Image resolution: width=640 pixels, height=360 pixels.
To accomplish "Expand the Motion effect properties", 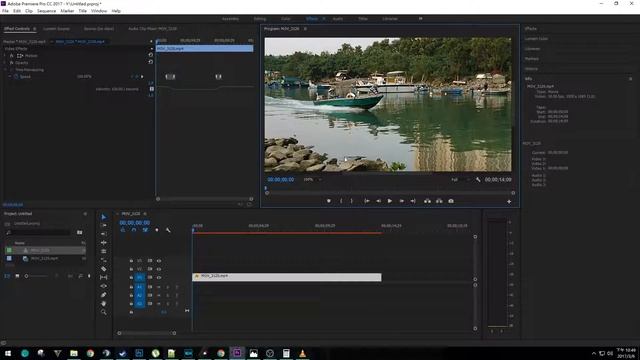I will (x=5, y=56).
